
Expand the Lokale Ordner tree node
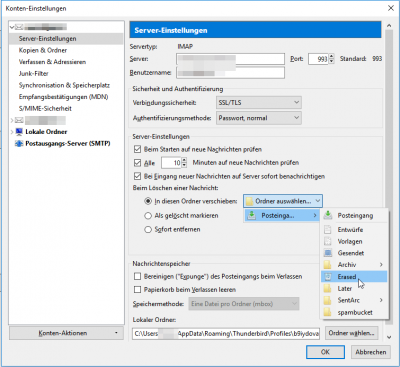tap(12, 132)
